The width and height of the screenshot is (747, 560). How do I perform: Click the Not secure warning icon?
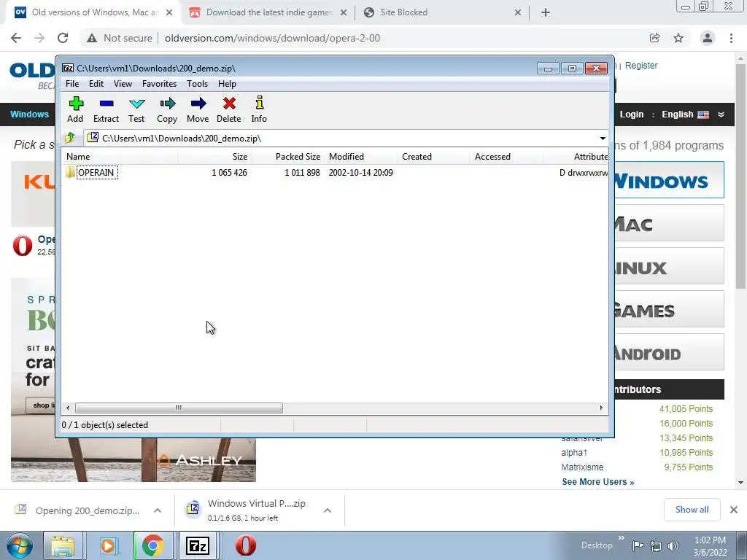pos(92,38)
